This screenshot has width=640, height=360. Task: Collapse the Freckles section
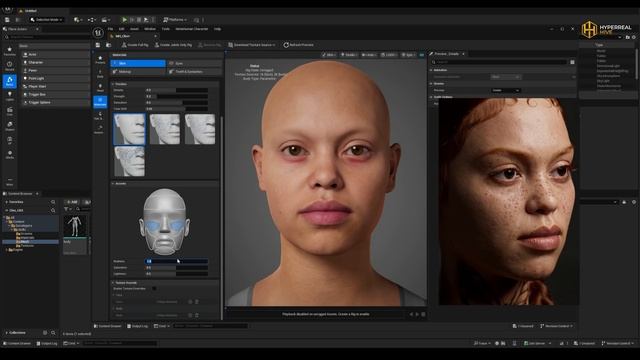[x=113, y=84]
